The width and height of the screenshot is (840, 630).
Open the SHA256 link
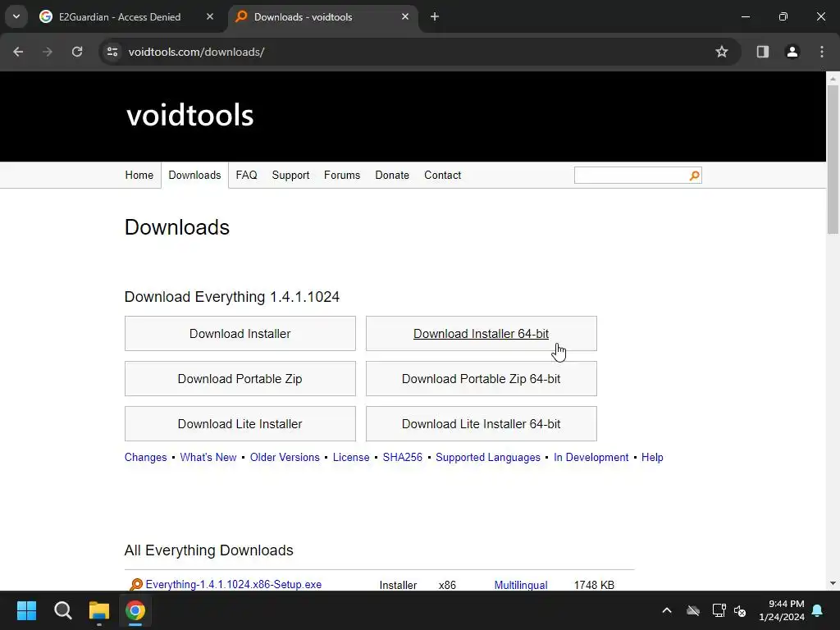click(x=402, y=458)
